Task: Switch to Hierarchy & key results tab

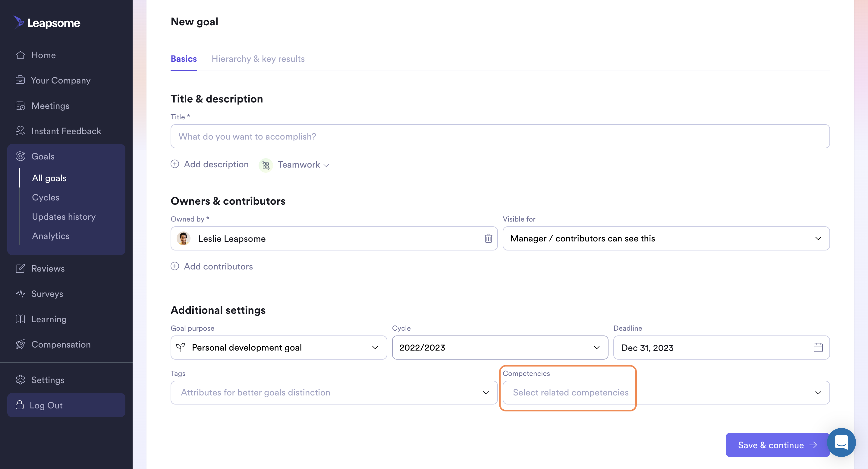Action: pyautogui.click(x=258, y=58)
